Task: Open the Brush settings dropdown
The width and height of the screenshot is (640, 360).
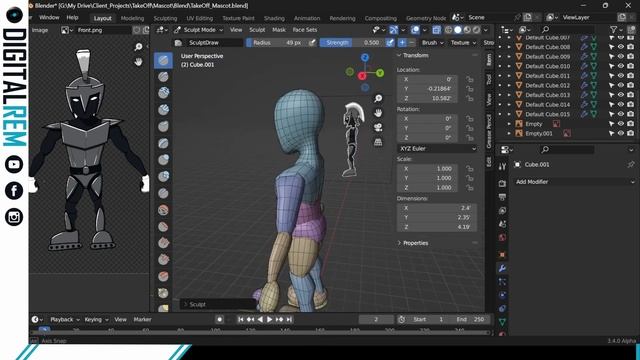Action: (x=433, y=42)
